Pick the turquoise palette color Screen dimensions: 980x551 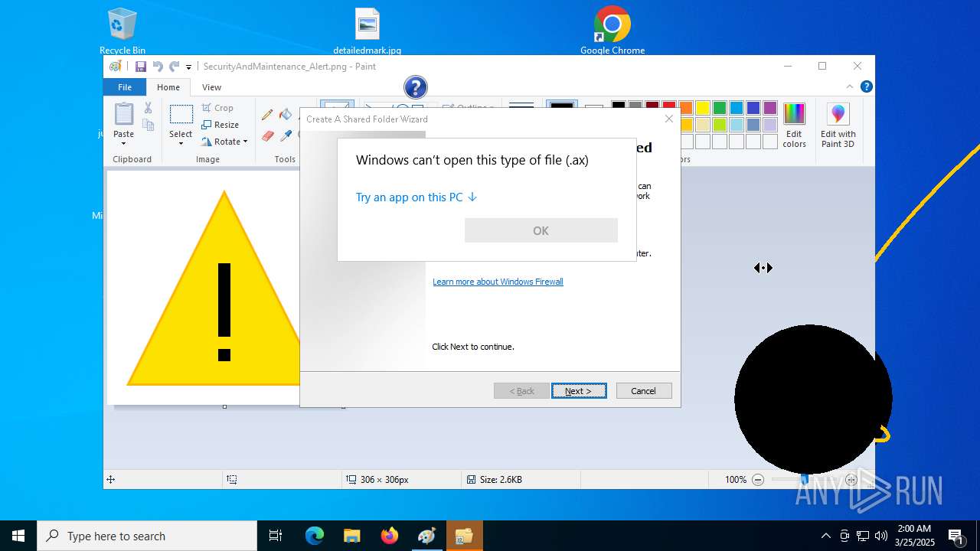[x=737, y=108]
